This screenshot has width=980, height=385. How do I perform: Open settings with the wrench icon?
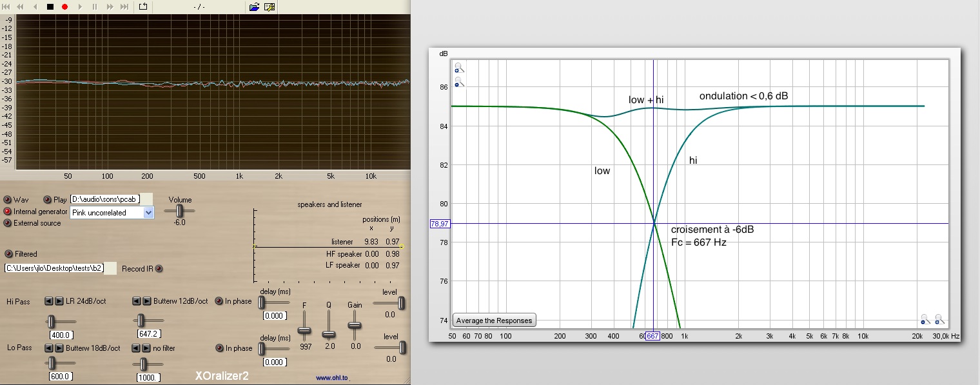pos(269,6)
